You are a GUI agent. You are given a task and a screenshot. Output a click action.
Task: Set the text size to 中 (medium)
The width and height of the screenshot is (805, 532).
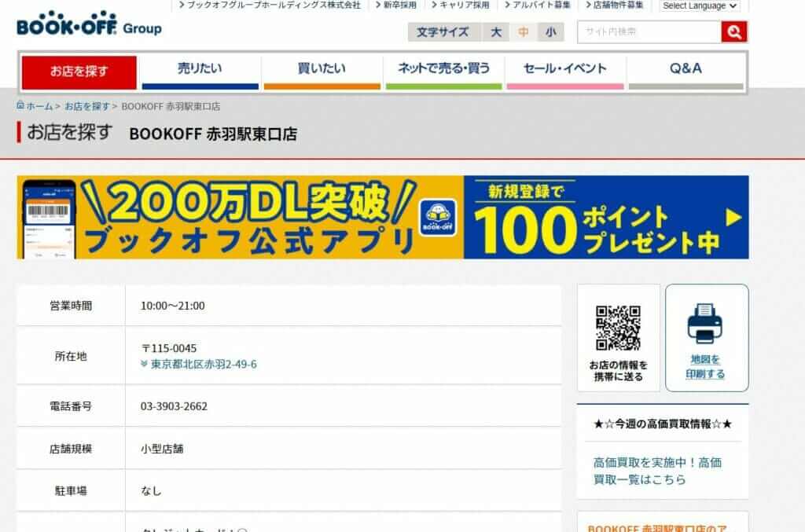523,32
